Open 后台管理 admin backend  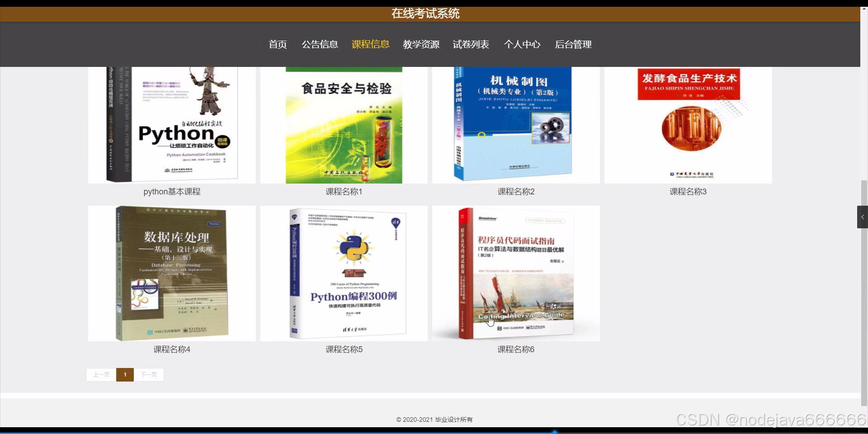pos(573,44)
